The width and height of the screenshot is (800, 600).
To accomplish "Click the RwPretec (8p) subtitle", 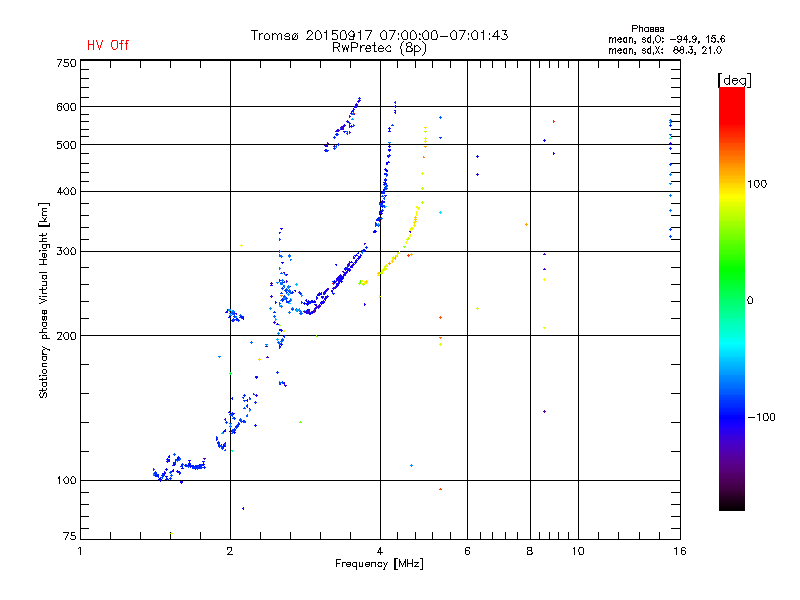I will point(379,48).
